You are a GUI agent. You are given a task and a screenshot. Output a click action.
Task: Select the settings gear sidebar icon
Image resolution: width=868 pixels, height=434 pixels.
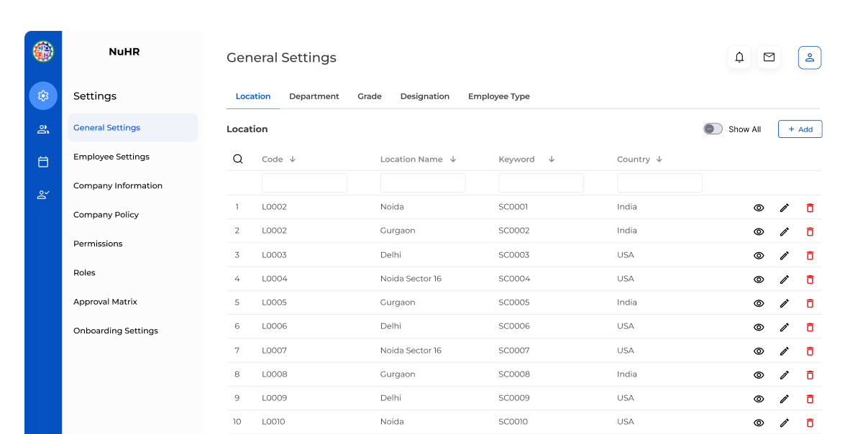(43, 96)
